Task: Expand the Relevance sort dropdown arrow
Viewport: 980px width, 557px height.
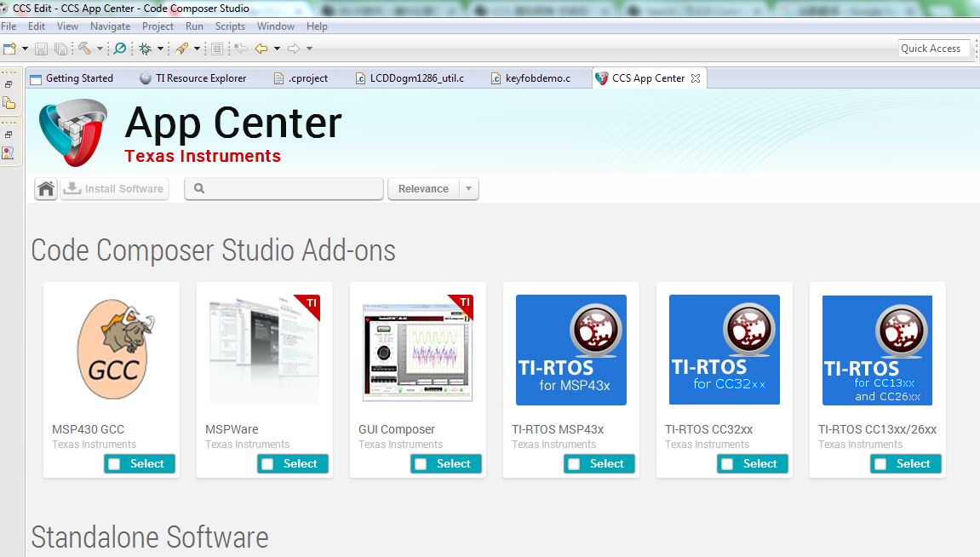Action: [469, 189]
